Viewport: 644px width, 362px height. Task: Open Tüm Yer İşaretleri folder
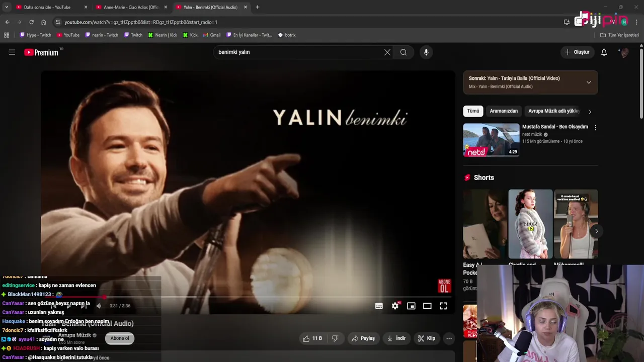(619, 35)
